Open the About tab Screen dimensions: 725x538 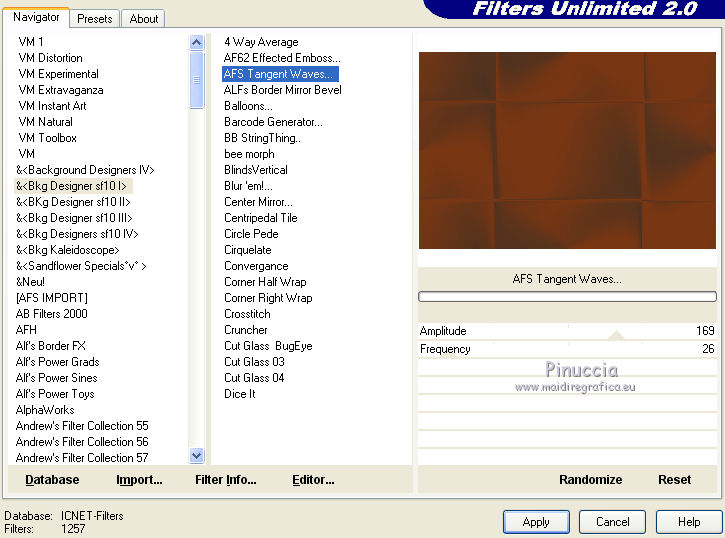[144, 19]
